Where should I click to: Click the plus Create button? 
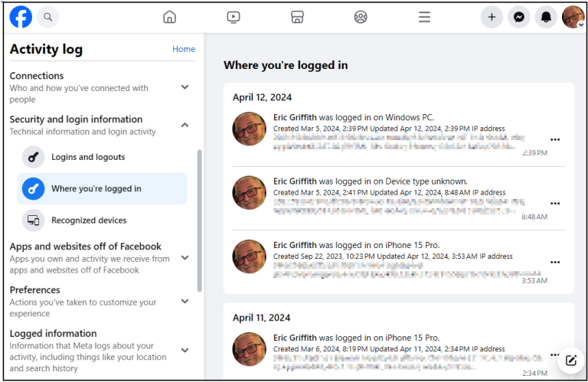[492, 17]
